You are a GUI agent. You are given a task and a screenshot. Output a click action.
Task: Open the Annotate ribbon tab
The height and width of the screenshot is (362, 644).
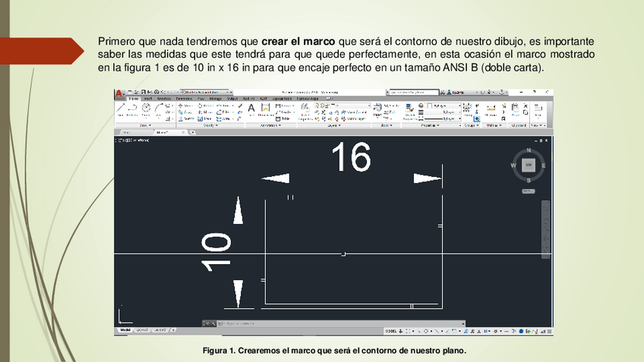click(x=164, y=99)
